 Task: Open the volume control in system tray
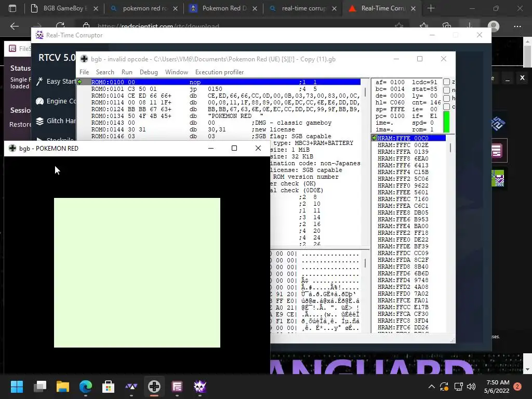click(x=471, y=386)
